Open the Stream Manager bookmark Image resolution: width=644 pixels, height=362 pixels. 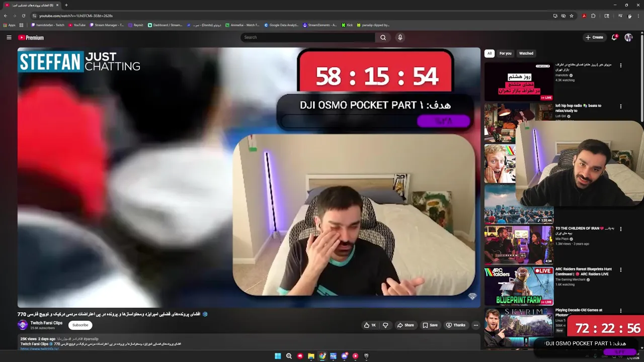coord(107,25)
